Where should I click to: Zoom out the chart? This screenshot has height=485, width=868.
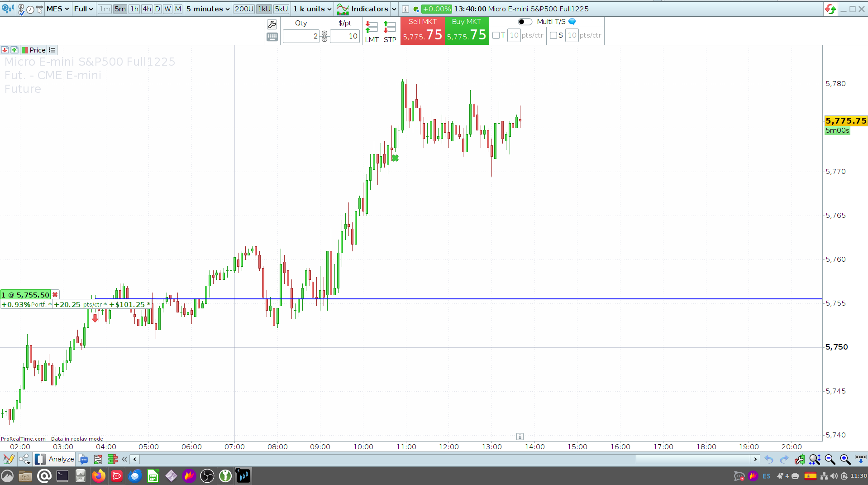[x=830, y=460]
